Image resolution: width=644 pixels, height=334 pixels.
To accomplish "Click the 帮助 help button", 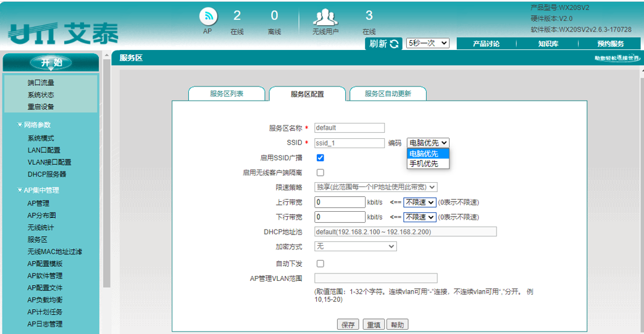I will (x=398, y=325).
